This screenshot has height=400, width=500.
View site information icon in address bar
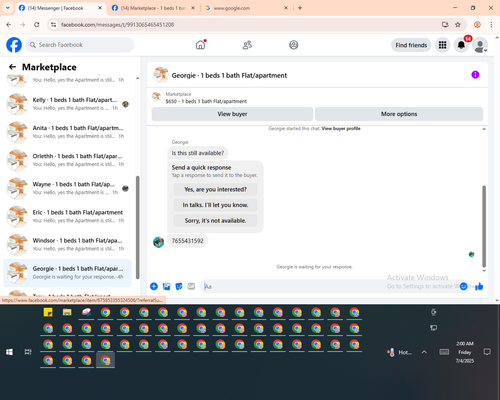click(53, 24)
